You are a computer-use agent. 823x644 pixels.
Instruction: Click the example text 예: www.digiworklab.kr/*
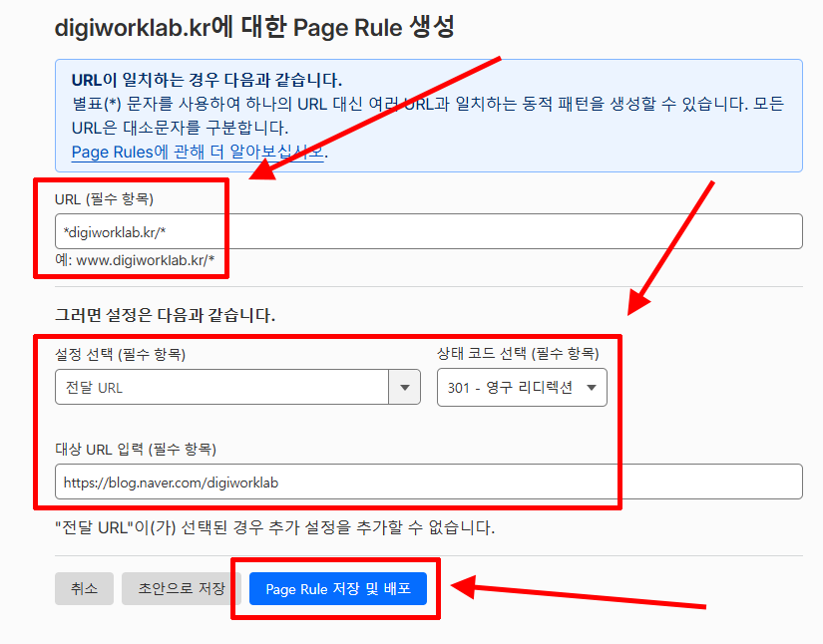click(135, 260)
